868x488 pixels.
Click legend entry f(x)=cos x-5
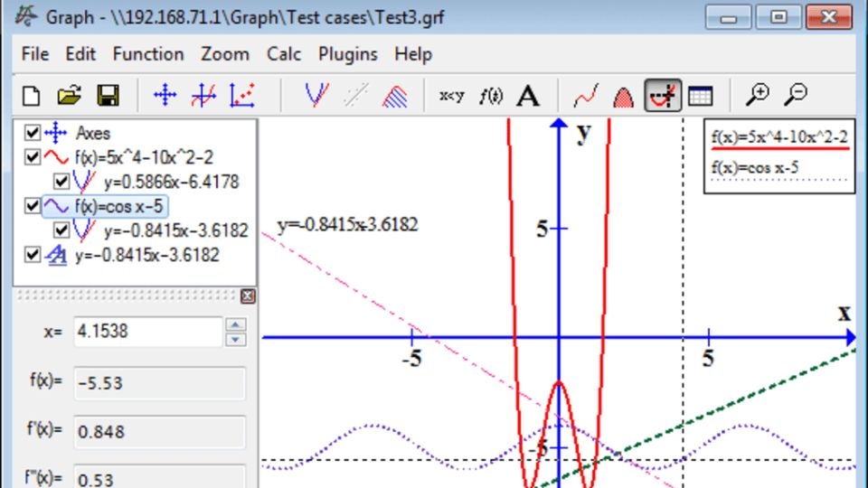point(755,167)
